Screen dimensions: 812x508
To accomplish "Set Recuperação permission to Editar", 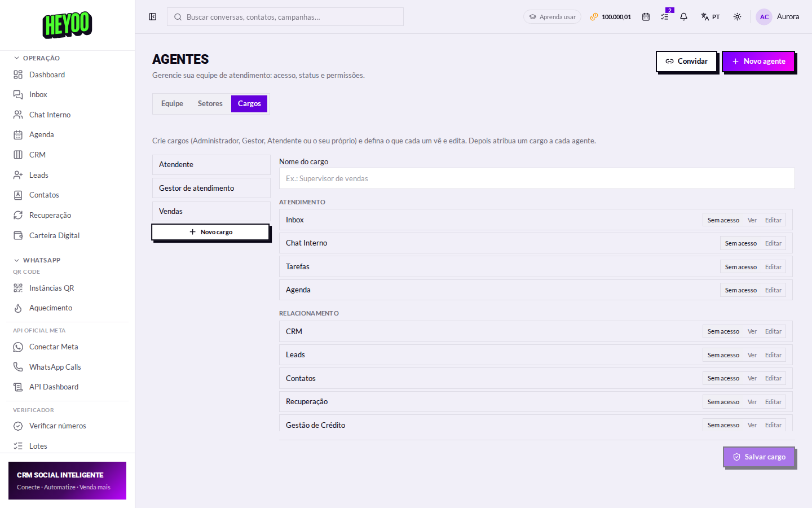I will click(773, 402).
